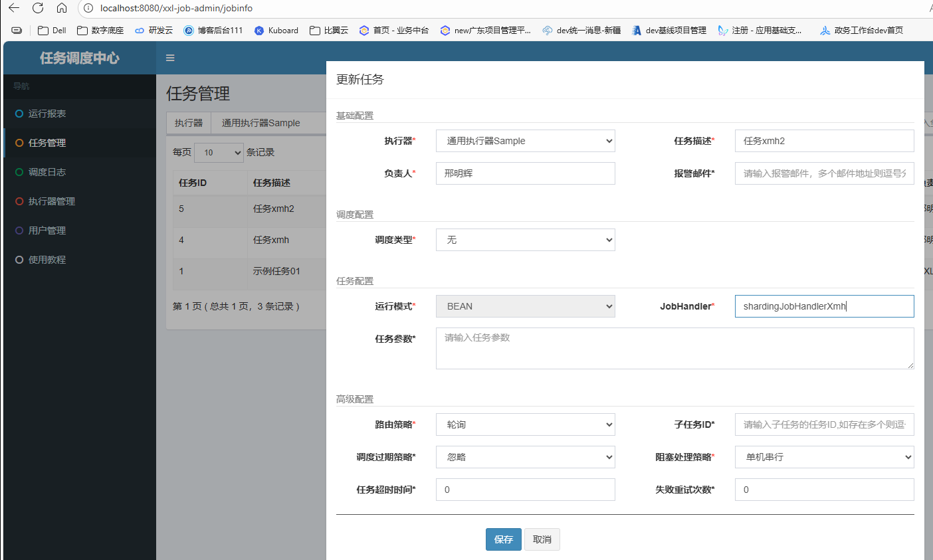Open 执行器管理 in the sidebar
This screenshot has width=933, height=560.
pyautogui.click(x=80, y=201)
